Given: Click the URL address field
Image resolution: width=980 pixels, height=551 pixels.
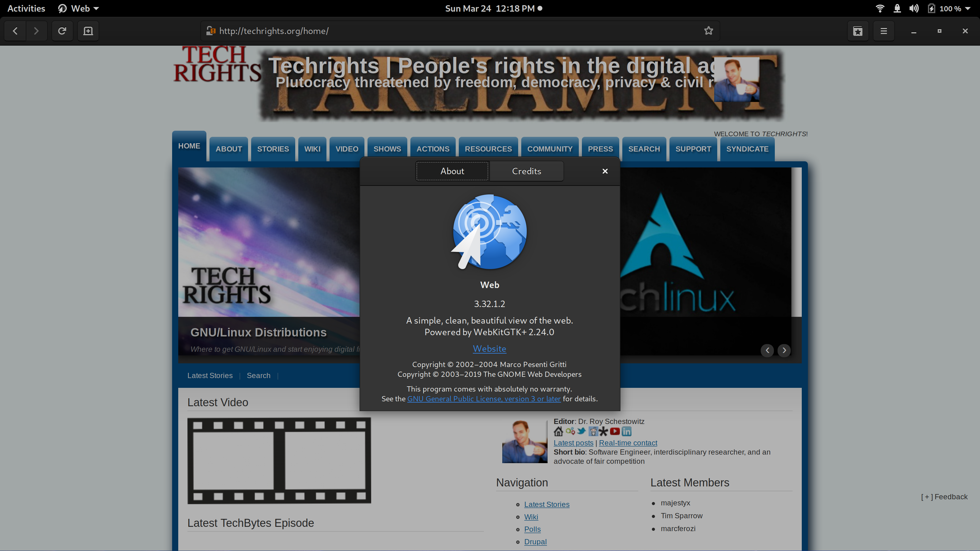Looking at the screenshot, I should (x=457, y=31).
